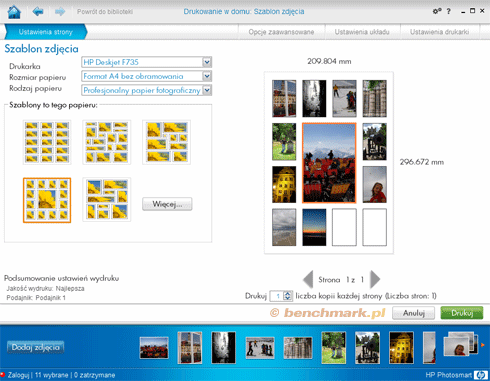Click Jakość wydruku: Najlepsza summary text
Viewport: 490px width, 381px height.
[x=45, y=288]
